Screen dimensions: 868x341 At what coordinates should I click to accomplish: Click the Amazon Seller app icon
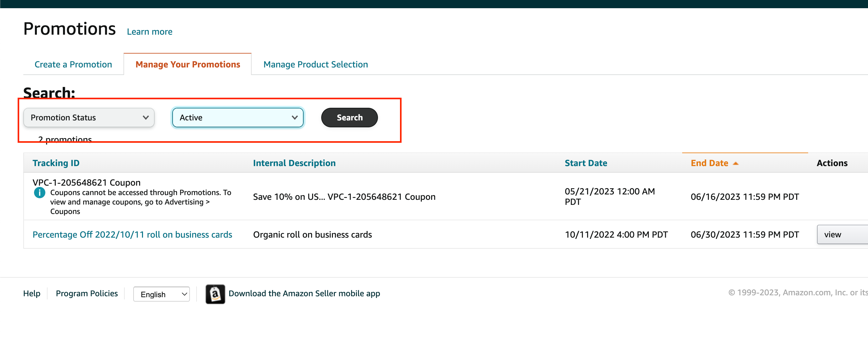click(215, 294)
